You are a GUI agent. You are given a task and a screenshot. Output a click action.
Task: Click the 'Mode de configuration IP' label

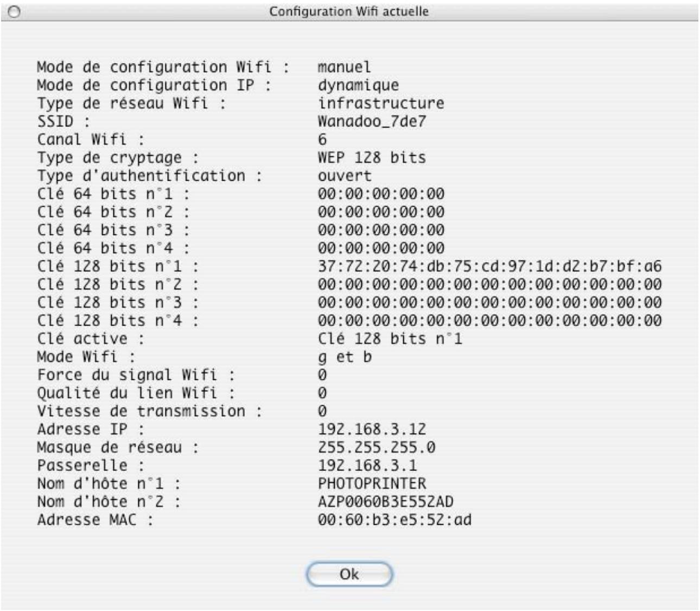[x=154, y=86]
